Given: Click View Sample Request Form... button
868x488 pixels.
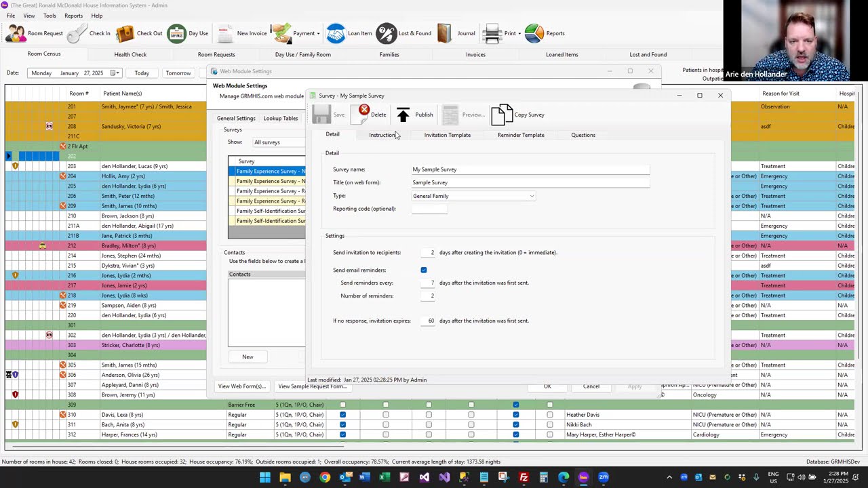Looking at the screenshot, I should coord(311,386).
